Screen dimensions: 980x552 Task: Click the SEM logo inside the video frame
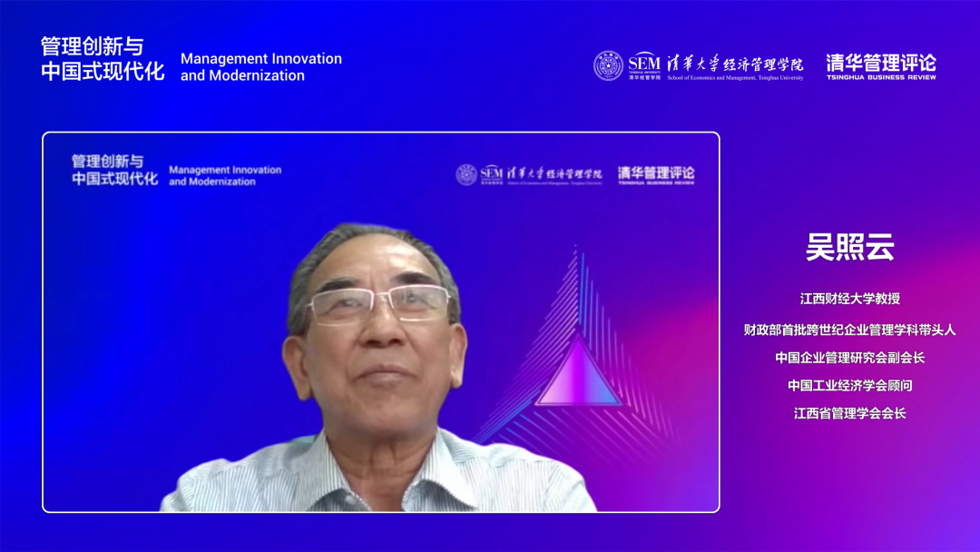coord(491,172)
